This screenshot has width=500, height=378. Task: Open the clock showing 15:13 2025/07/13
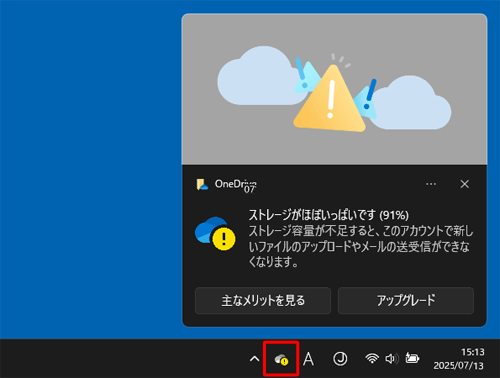459,359
